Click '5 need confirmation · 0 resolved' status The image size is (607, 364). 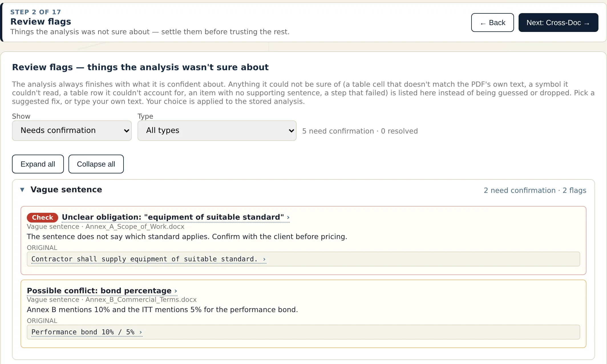point(360,131)
